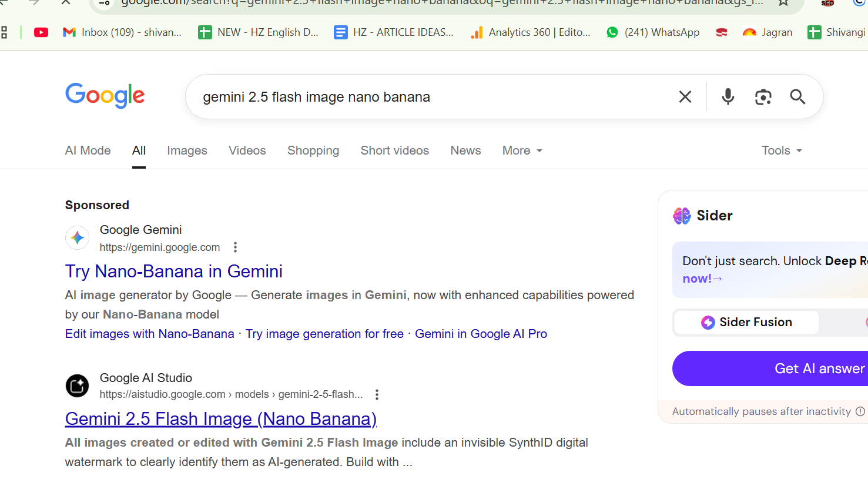Click the voice search microphone icon

click(728, 96)
